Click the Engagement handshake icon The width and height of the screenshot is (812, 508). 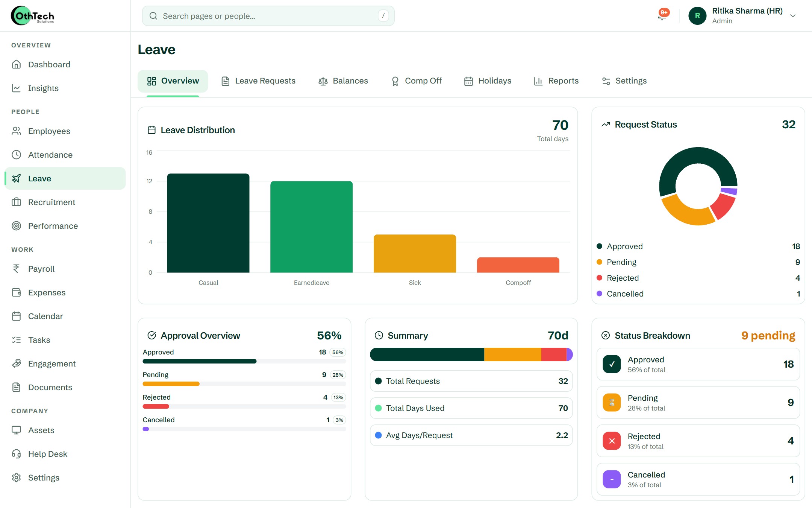pyautogui.click(x=16, y=364)
